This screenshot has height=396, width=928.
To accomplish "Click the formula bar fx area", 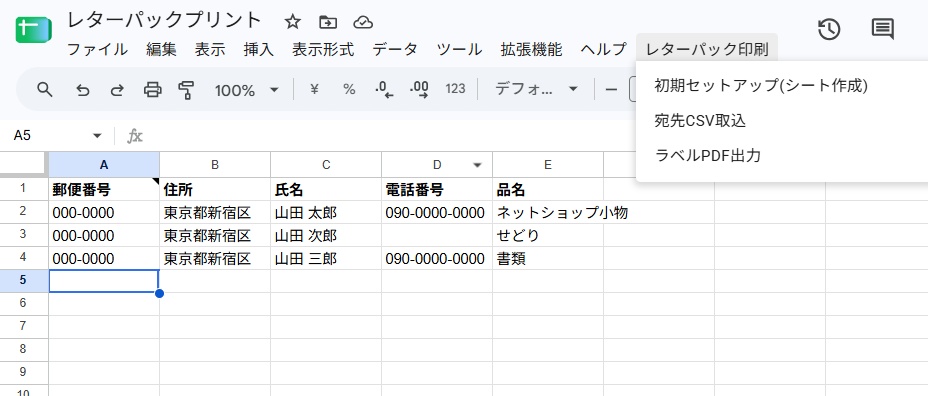I will coord(135,137).
